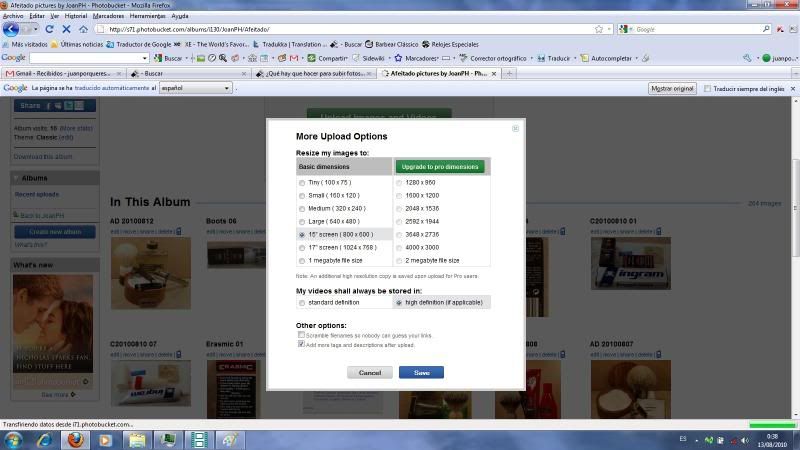
Task: Open Traductor de Google bookmark
Action: [x=138, y=44]
